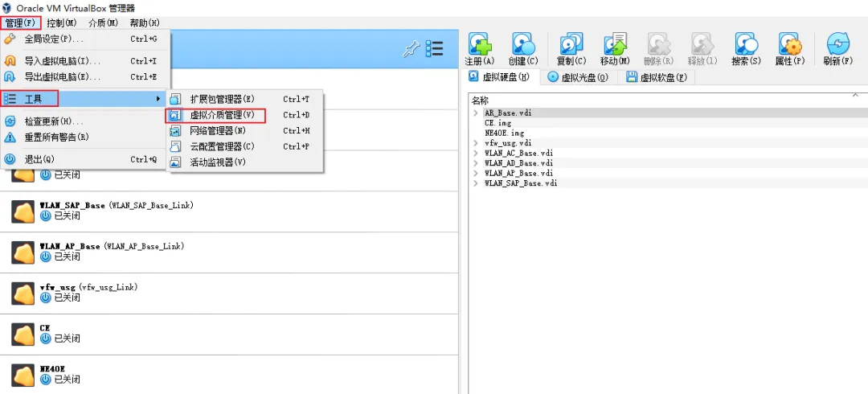Open the list-style tools menu icon
The height and width of the screenshot is (394, 868).
coord(435,49)
